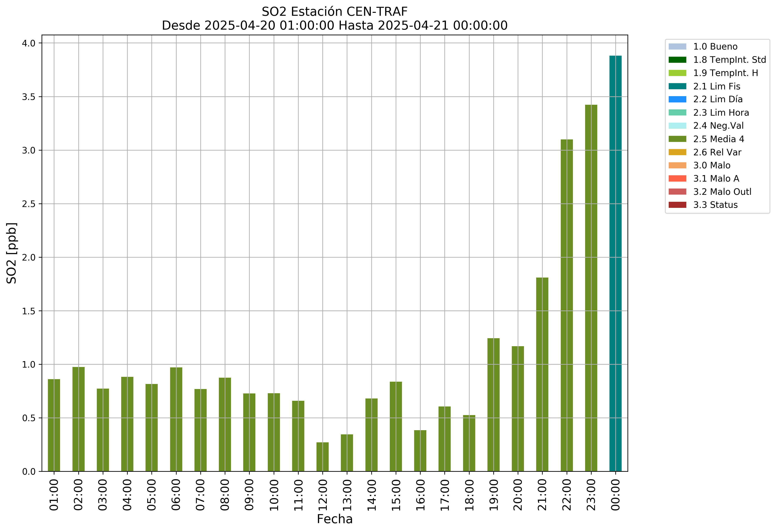Click the 3.0 y-axis tick label
Image resolution: width=776 pixels, height=532 pixels.
pos(29,151)
